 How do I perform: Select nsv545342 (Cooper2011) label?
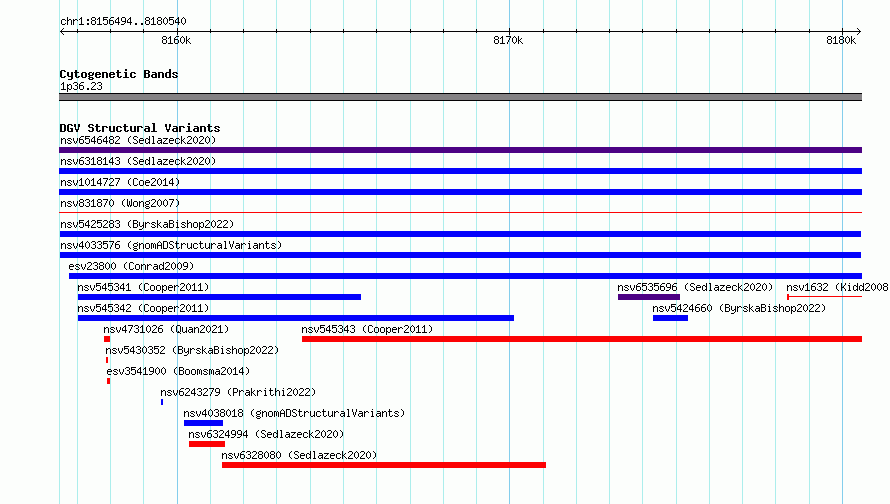pyautogui.click(x=143, y=308)
